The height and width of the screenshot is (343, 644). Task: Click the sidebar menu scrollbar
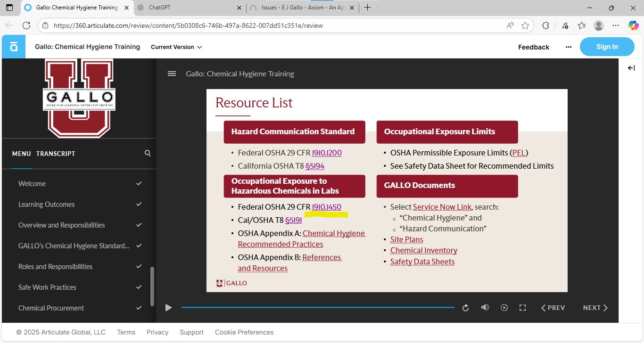[152, 286]
